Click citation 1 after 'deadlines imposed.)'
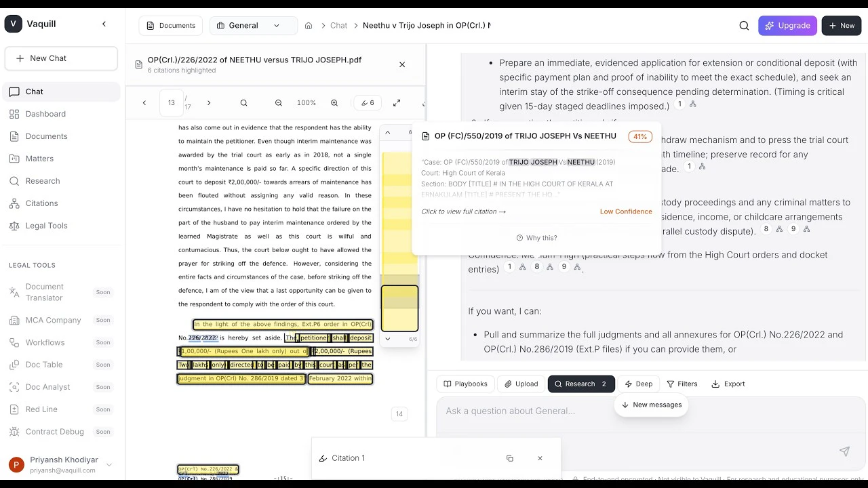Image resolution: width=868 pixels, height=488 pixels. pyautogui.click(x=679, y=104)
